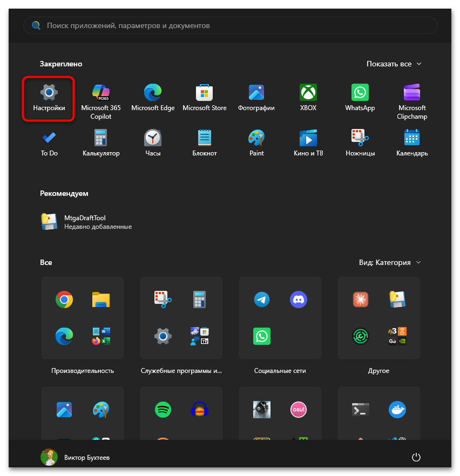Open the Производительность category
This screenshot has height=476, width=460.
83,371
